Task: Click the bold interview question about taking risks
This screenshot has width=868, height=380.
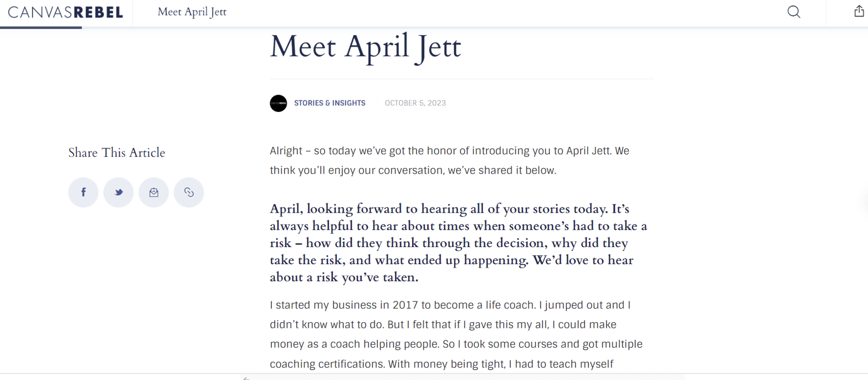Action: pos(458,243)
